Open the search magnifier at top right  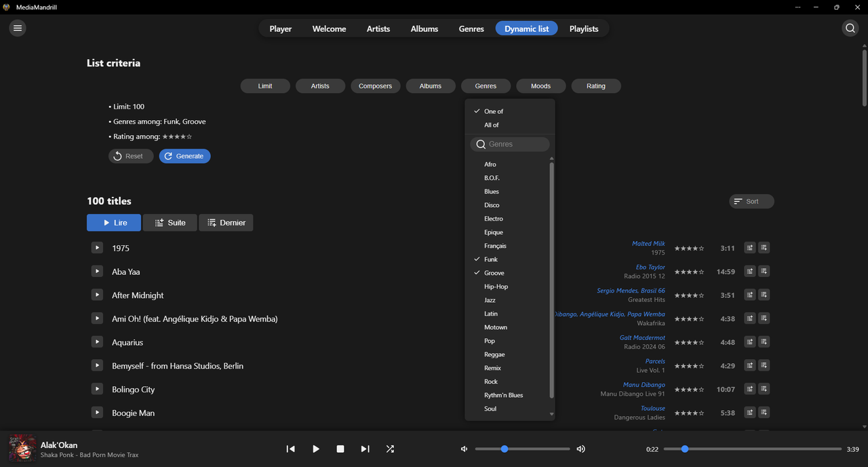850,29
